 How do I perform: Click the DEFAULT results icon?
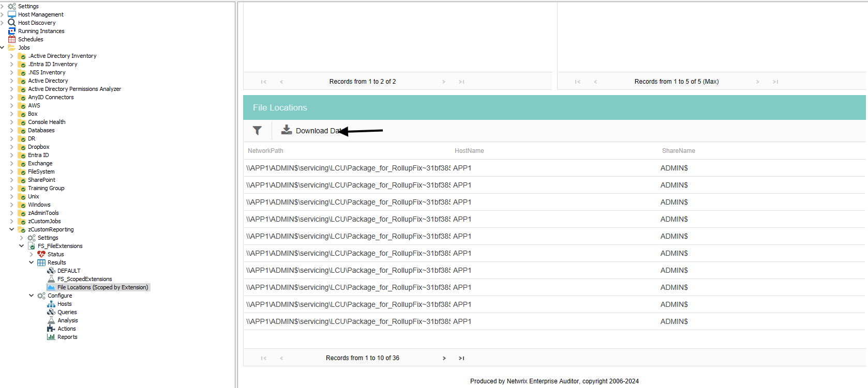[x=51, y=271]
